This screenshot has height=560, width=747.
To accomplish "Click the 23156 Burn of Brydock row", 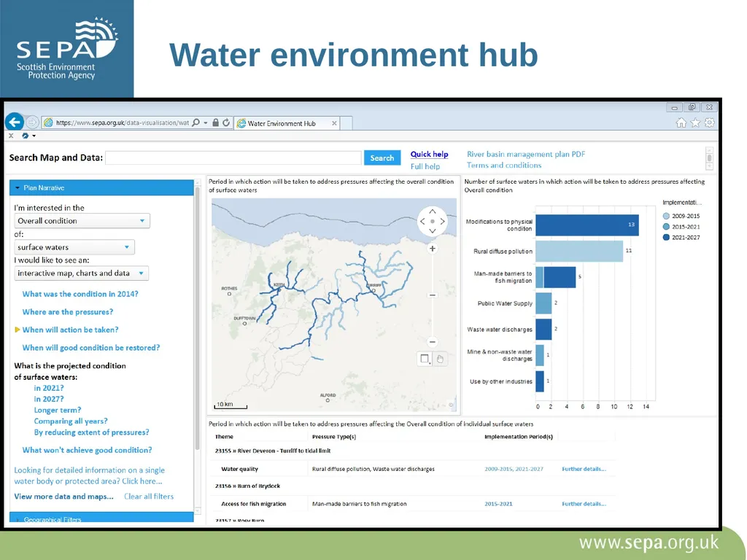I will [x=247, y=486].
